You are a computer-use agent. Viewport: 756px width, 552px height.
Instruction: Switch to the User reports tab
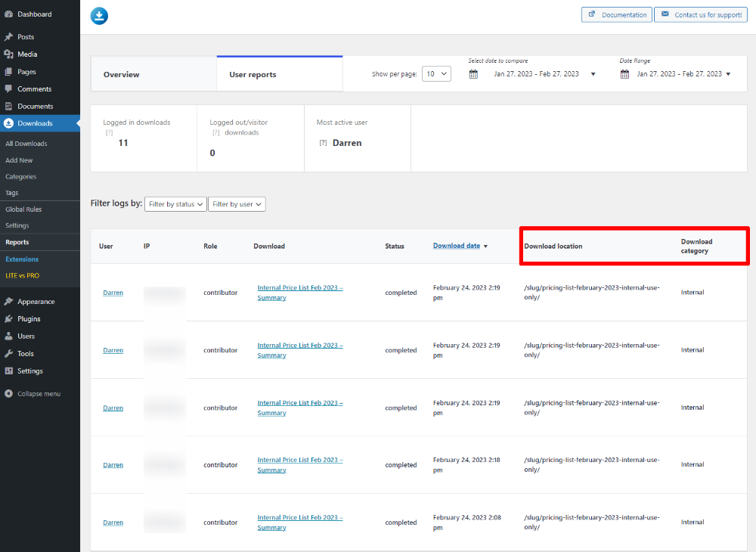(280, 74)
